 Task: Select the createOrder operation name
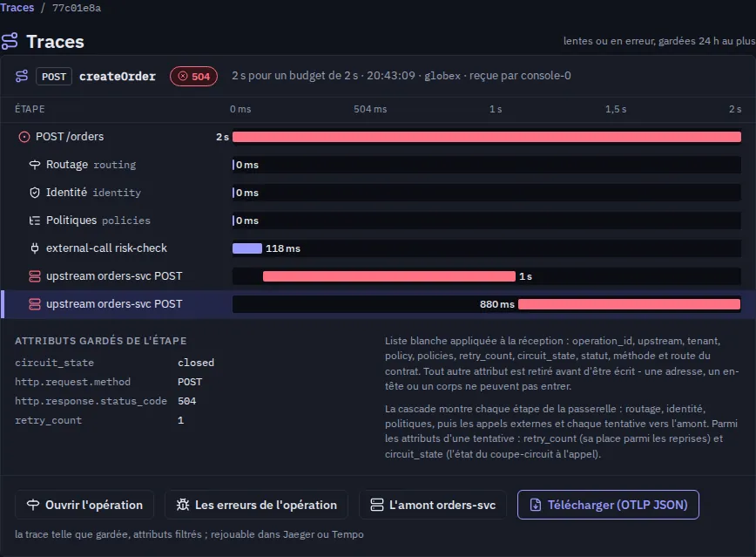point(118,76)
